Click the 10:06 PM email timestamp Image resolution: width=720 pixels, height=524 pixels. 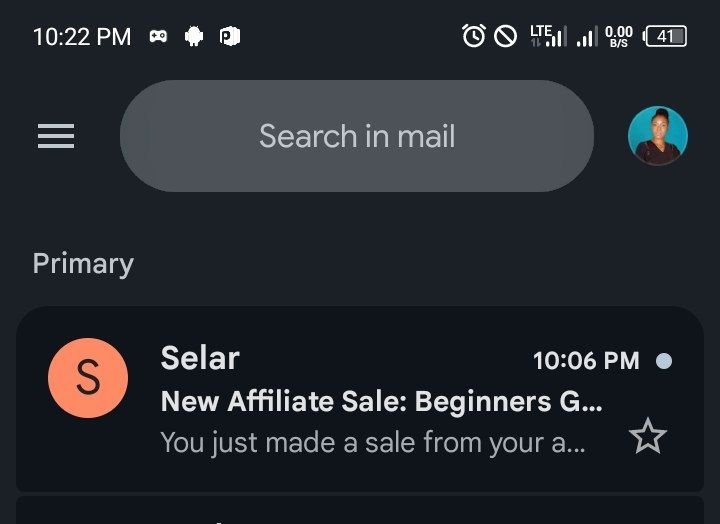coord(586,361)
